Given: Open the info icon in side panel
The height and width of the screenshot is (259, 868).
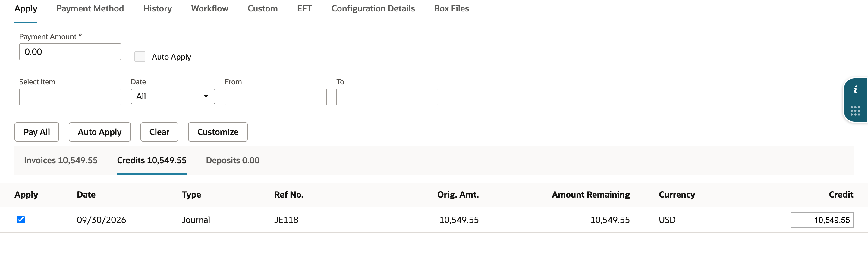Looking at the screenshot, I should click(x=855, y=89).
